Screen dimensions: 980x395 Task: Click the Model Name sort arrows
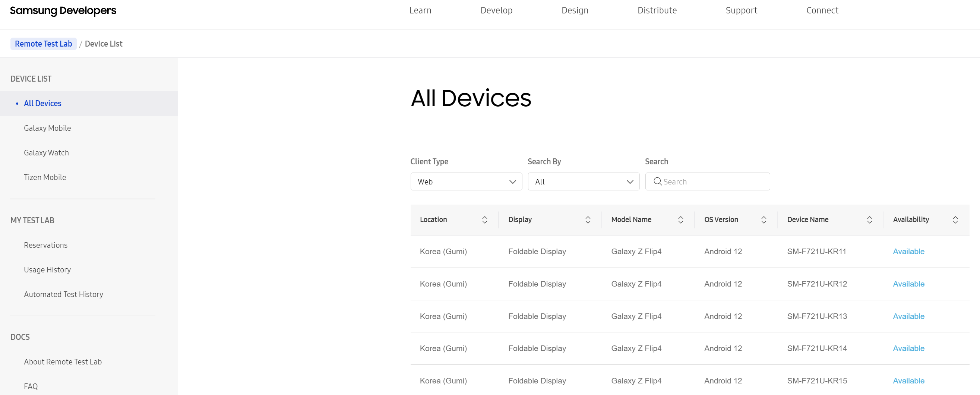[x=680, y=219]
